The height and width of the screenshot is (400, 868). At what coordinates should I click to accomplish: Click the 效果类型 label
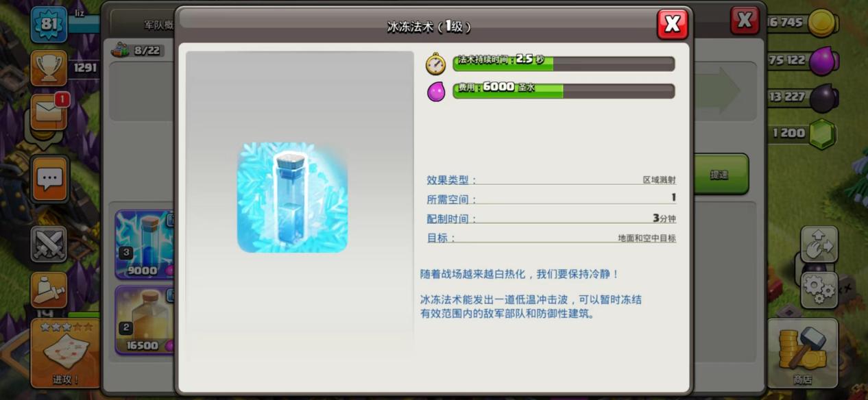pyautogui.click(x=451, y=180)
